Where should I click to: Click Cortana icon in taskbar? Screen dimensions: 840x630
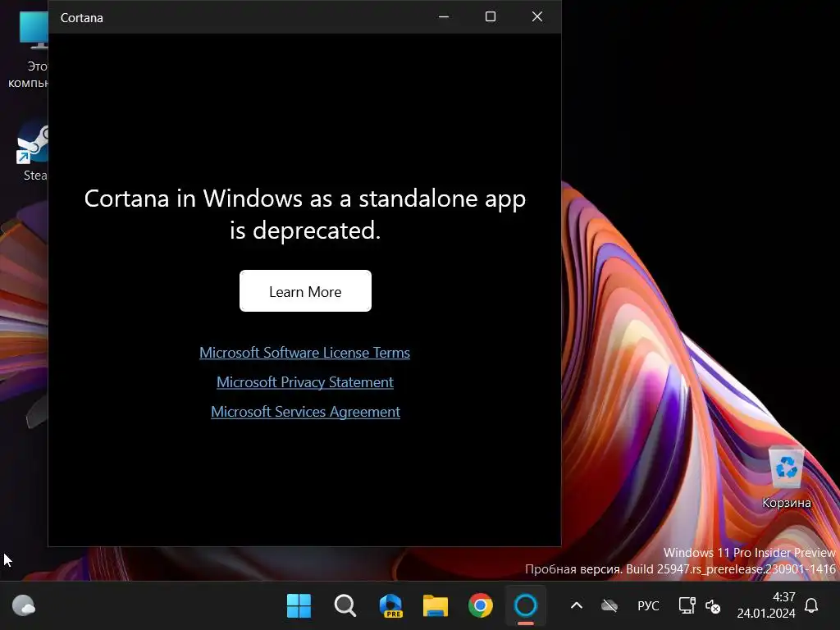(526, 606)
